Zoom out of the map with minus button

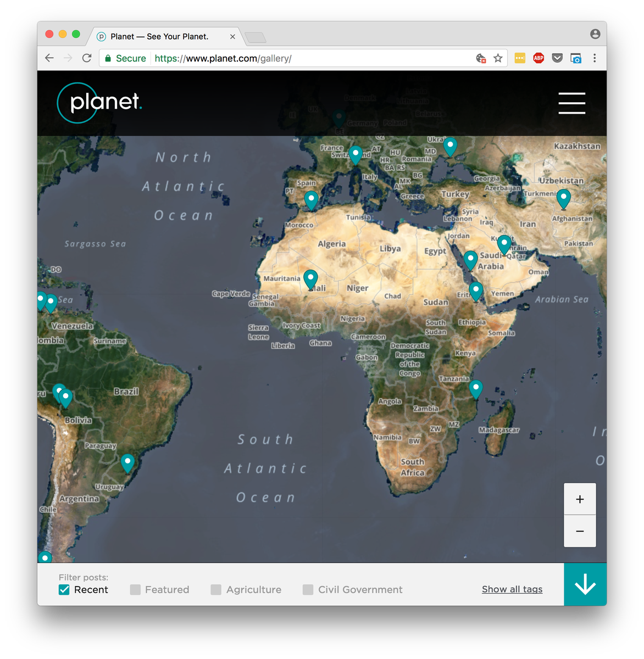580,531
